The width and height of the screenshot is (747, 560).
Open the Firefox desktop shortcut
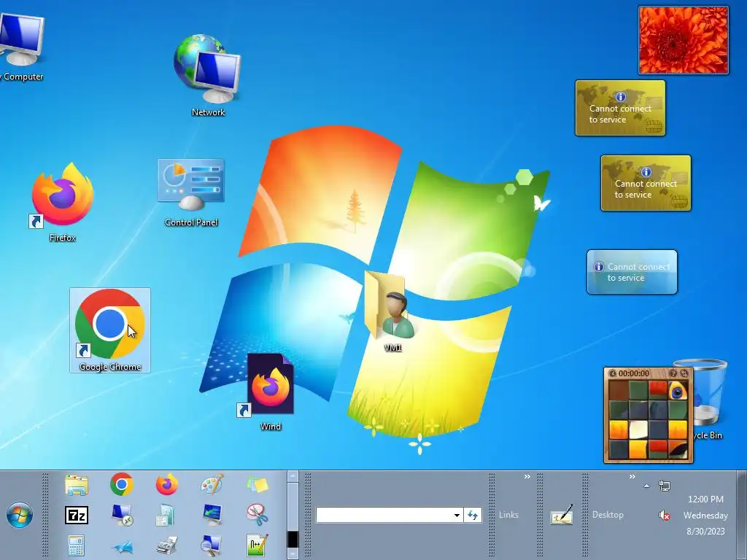(63, 203)
